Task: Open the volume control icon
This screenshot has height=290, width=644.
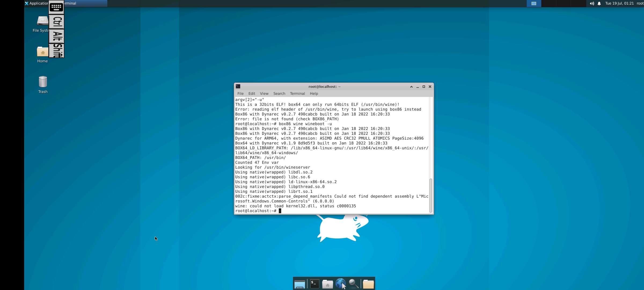Action: click(592, 3)
